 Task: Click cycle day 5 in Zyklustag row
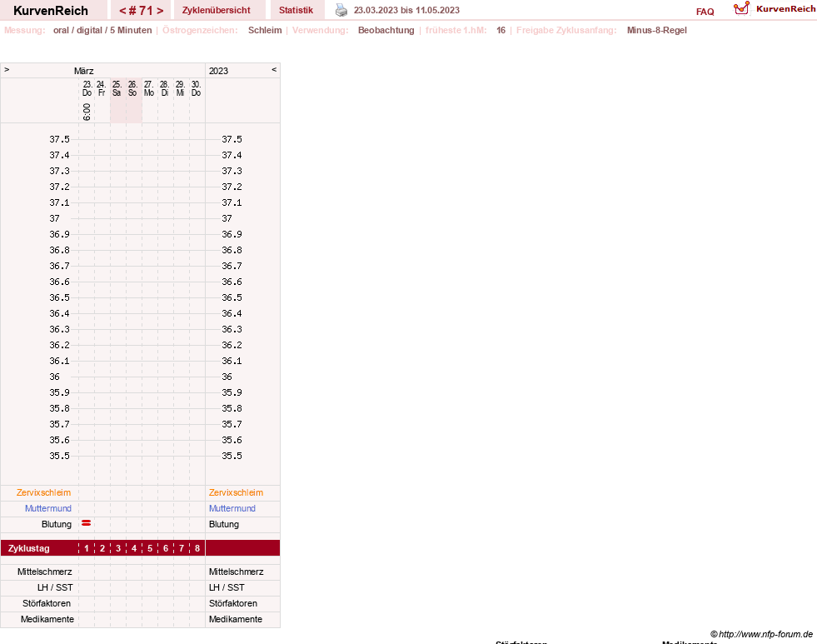pos(150,548)
